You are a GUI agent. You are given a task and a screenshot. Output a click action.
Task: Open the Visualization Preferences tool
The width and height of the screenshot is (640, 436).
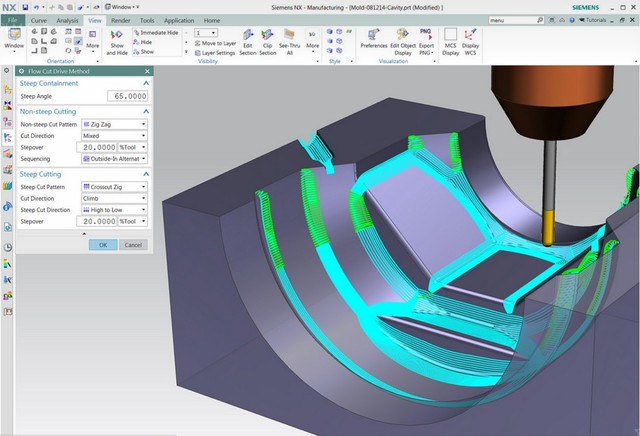373,39
